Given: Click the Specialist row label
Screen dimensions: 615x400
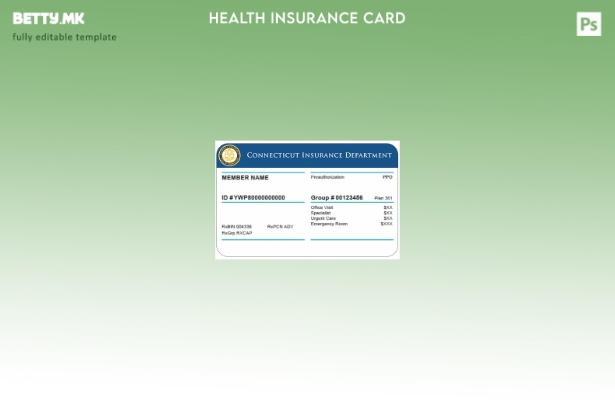Looking at the screenshot, I should 321,213.
